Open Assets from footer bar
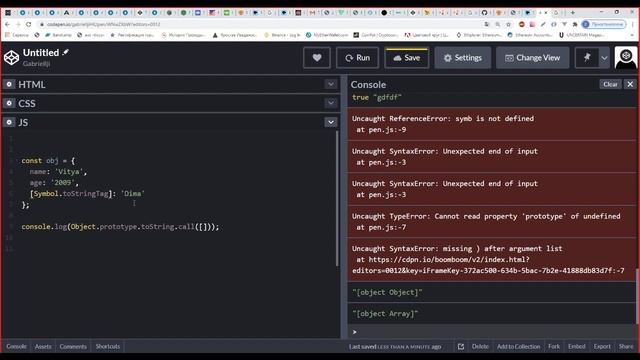640x360 pixels. point(43,347)
